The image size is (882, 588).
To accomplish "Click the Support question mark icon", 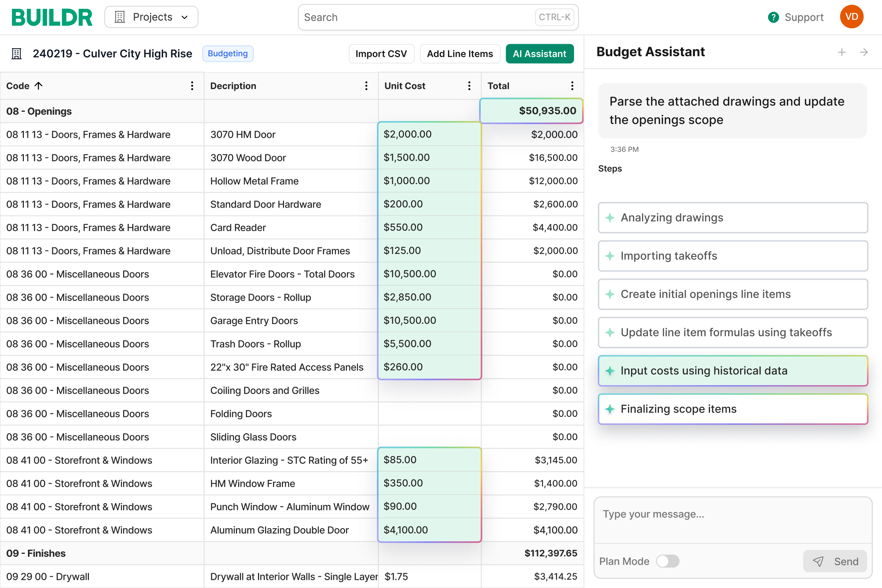I will click(x=773, y=17).
